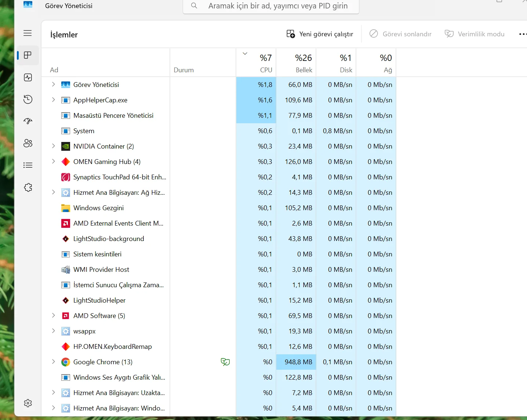Select the LightStudioHelper process row
This screenshot has width=527, height=420.
(219, 300)
